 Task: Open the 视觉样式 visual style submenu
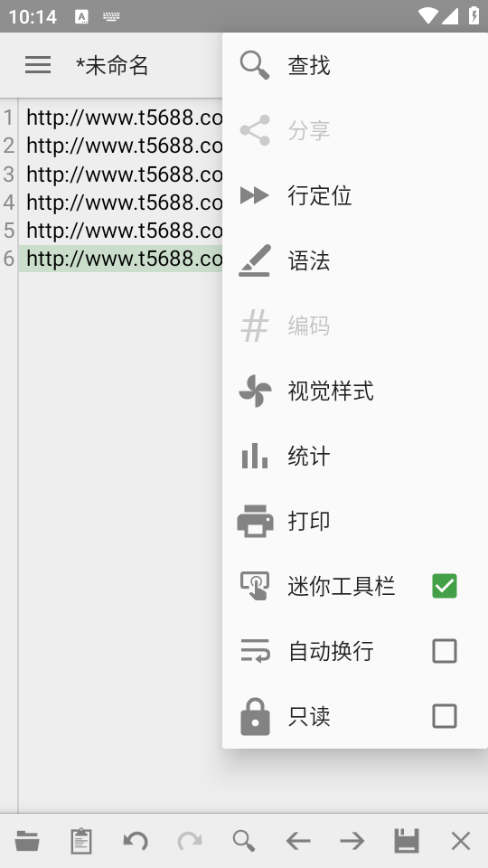[355, 391]
